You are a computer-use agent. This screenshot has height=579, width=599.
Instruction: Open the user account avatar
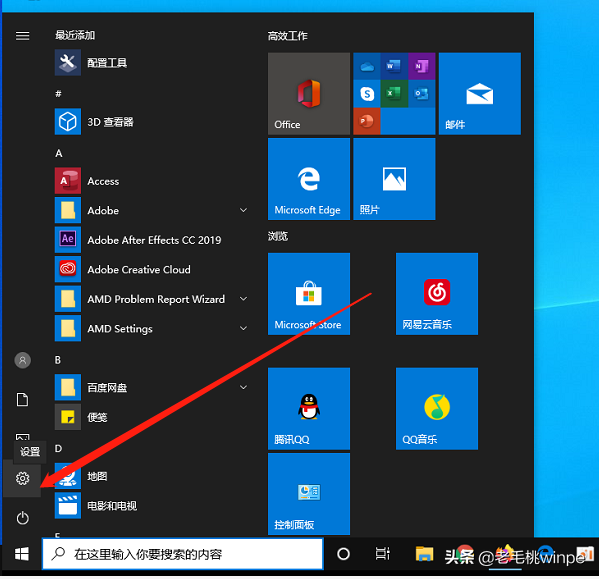point(23,360)
